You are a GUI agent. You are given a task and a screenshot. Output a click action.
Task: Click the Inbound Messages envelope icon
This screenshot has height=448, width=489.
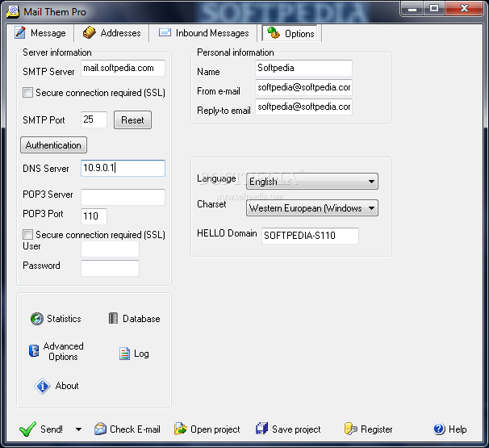point(165,32)
